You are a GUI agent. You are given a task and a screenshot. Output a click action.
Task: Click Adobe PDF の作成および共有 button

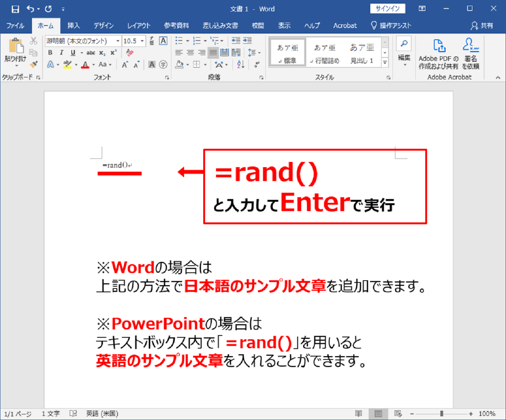pos(438,54)
